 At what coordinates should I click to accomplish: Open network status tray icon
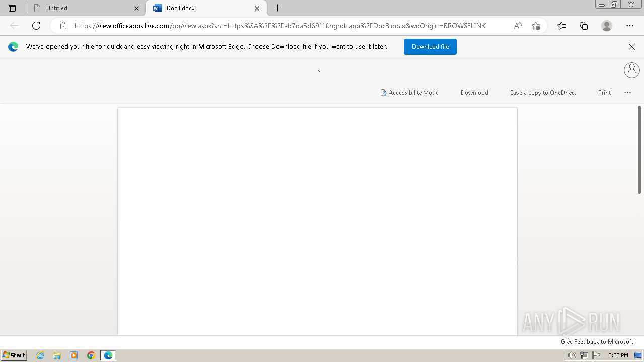[x=584, y=355]
